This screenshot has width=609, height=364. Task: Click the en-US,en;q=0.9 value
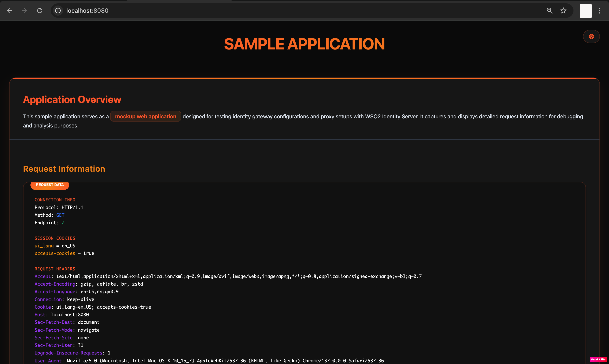point(100,292)
